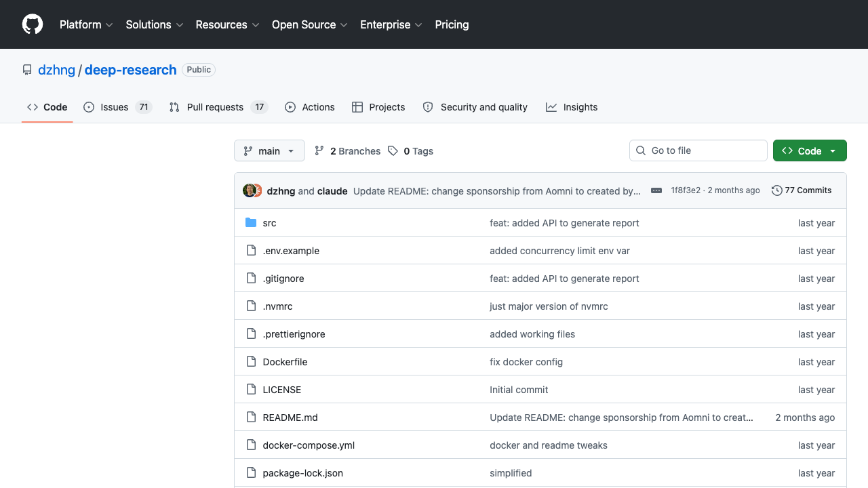
Task: Open the Dockerfile file
Action: click(285, 362)
